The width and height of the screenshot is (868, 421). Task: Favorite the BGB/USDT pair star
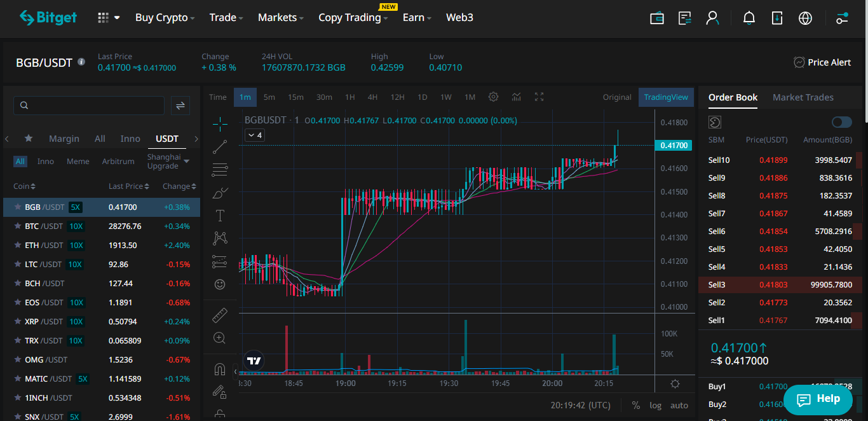18,207
